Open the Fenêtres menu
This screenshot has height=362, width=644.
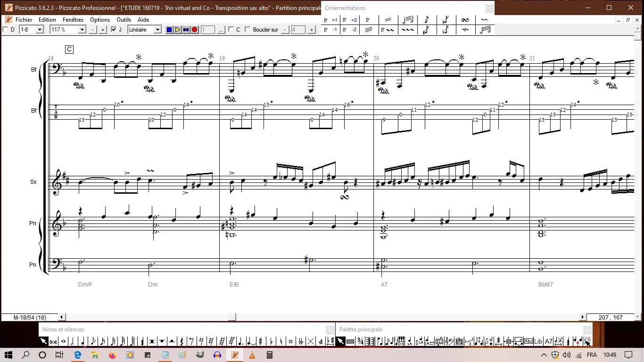(73, 20)
